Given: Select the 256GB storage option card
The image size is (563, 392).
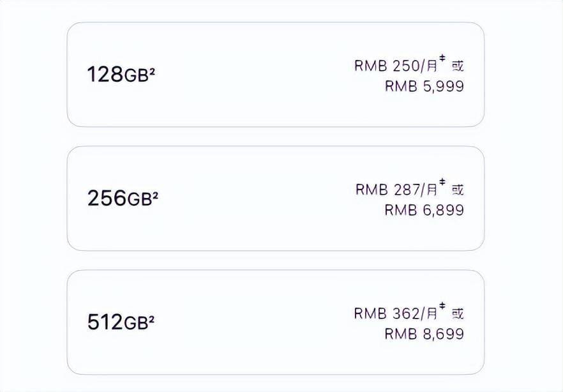Looking at the screenshot, I should [x=275, y=198].
